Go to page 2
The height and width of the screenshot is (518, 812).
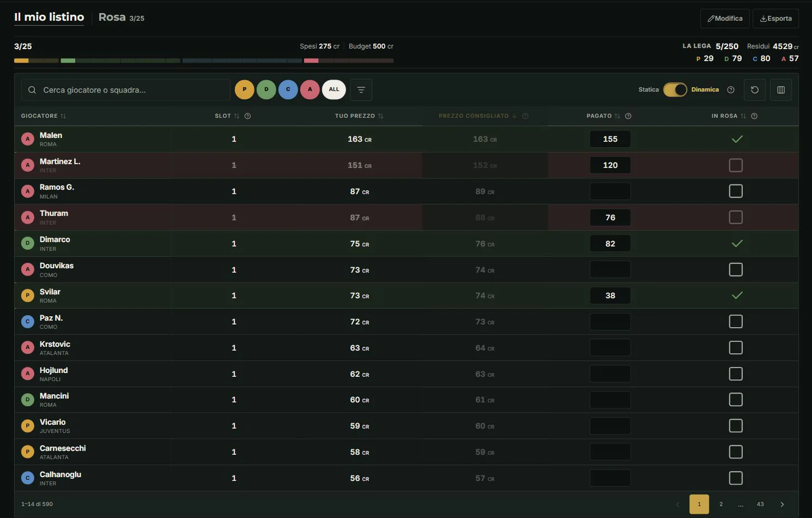pyautogui.click(x=721, y=504)
